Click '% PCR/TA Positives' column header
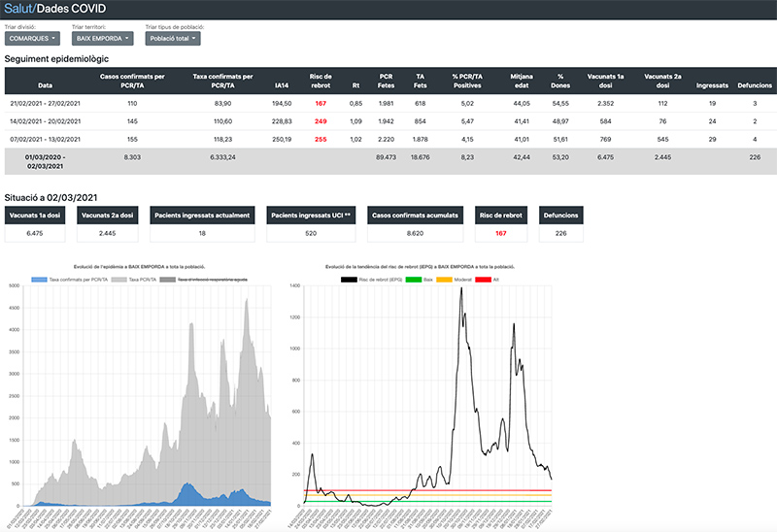This screenshot has height=532, width=777. 467,81
